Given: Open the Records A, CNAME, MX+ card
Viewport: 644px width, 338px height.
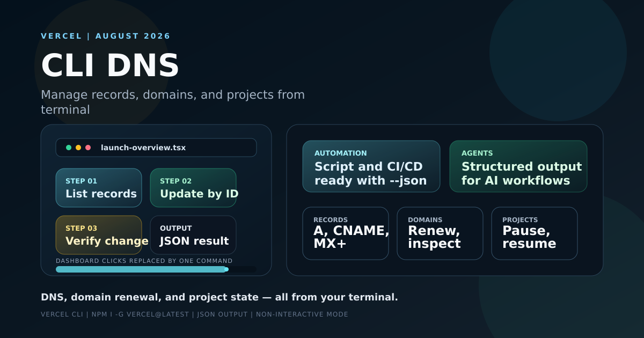Looking at the screenshot, I should coord(346,233).
